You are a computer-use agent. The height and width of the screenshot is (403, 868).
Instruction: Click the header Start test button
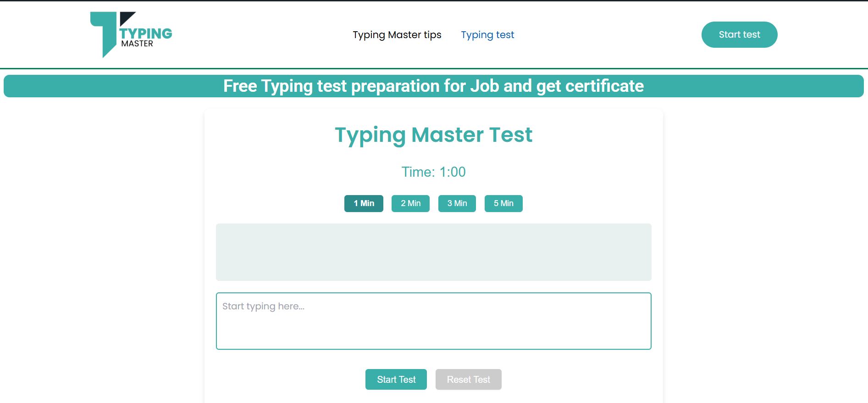click(x=739, y=34)
